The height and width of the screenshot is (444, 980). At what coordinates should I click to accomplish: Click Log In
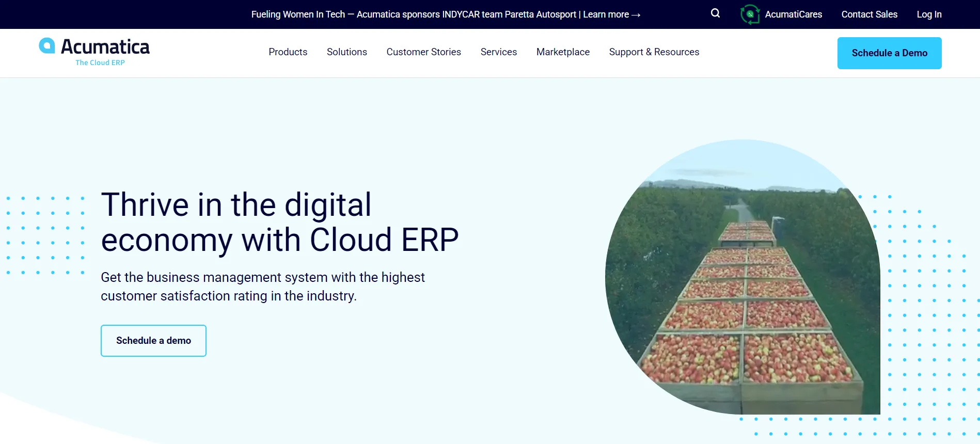929,14
